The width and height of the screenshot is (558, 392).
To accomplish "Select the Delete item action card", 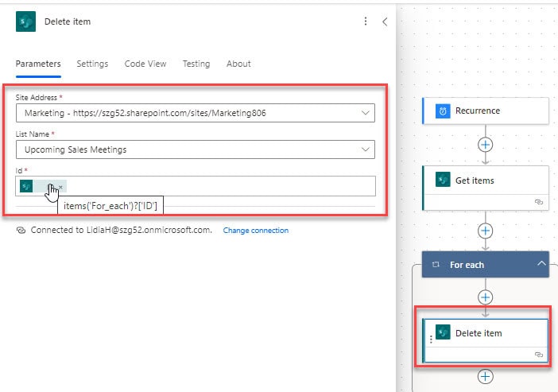I will (x=485, y=341).
